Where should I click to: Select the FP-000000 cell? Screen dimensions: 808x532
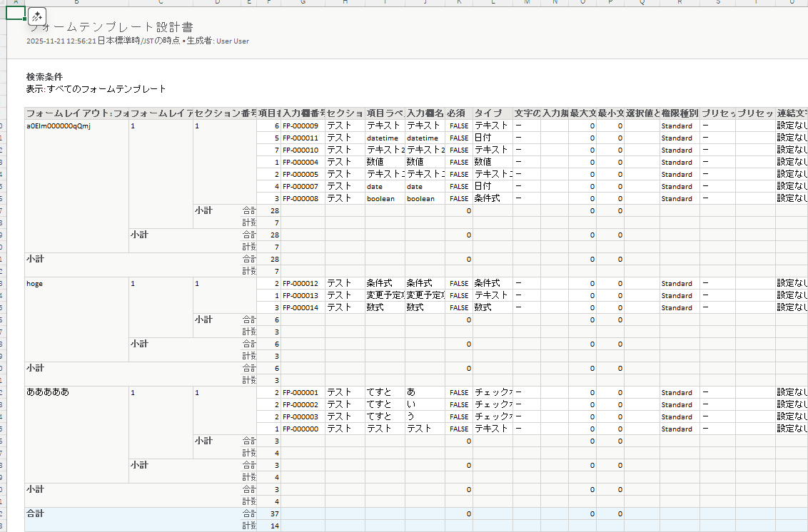(303, 429)
